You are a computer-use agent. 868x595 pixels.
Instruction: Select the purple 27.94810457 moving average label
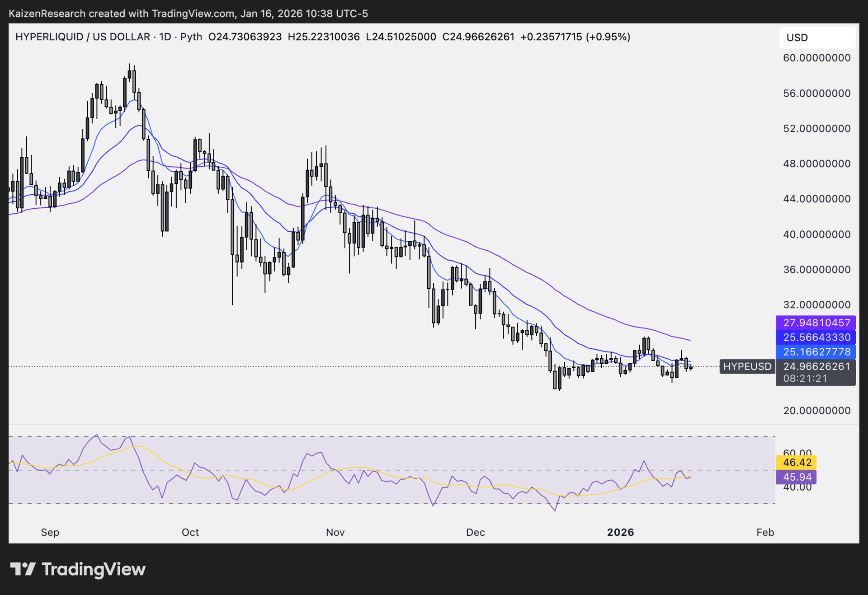tap(816, 323)
